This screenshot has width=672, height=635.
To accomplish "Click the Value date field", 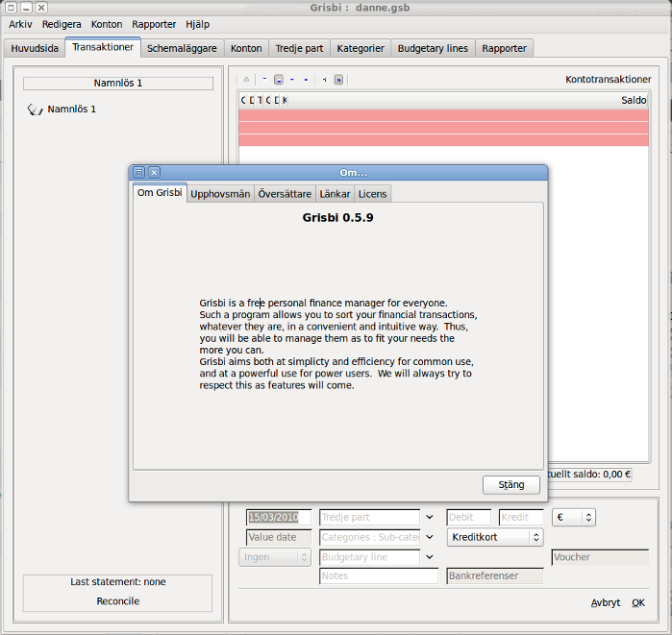I will coord(279,537).
